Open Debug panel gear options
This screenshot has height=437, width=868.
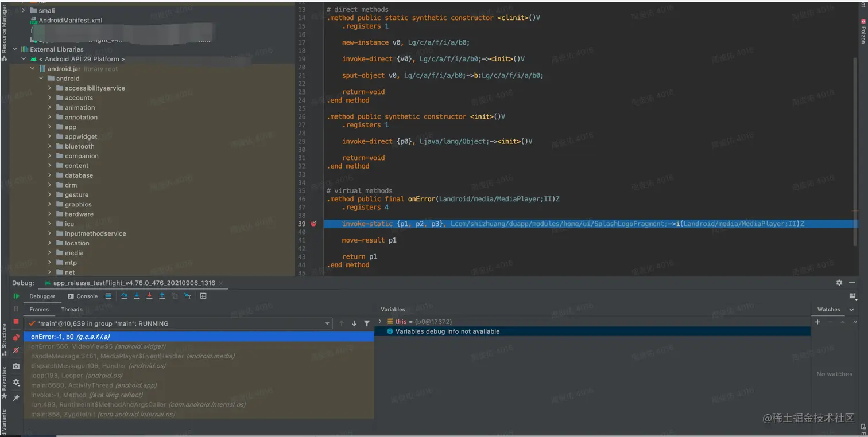[839, 283]
